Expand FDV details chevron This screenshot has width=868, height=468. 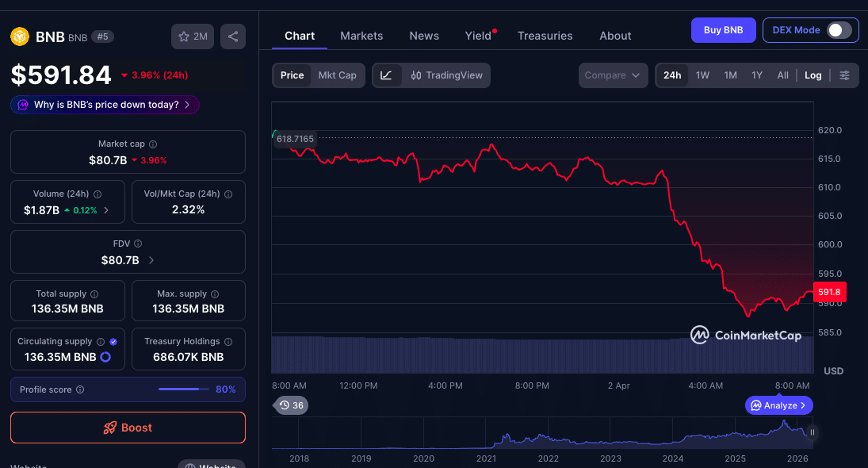click(151, 260)
